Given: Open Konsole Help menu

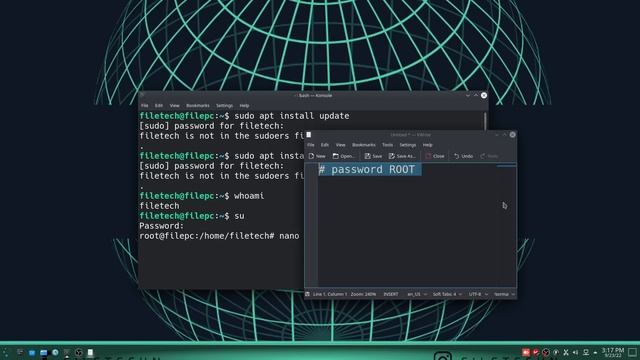Looking at the screenshot, I should pos(244,105).
